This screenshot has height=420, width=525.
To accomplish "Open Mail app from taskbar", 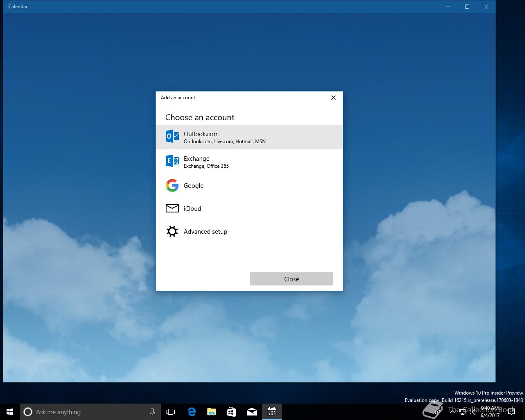I will pos(252,412).
